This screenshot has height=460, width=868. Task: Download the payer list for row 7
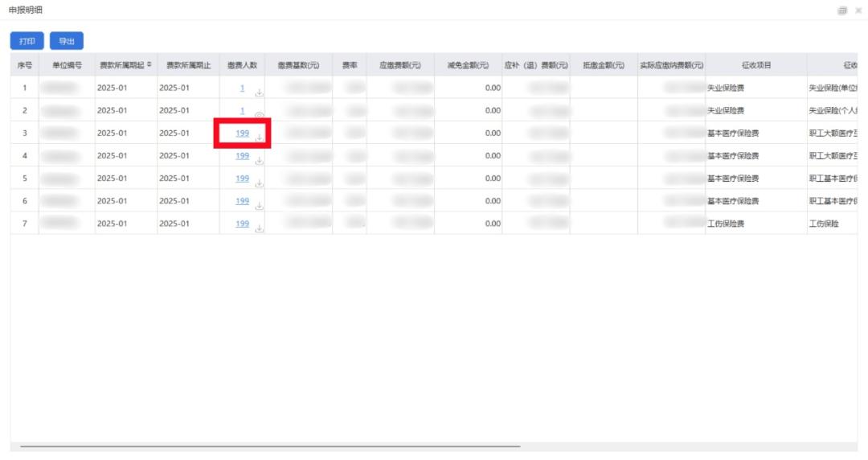click(x=260, y=228)
